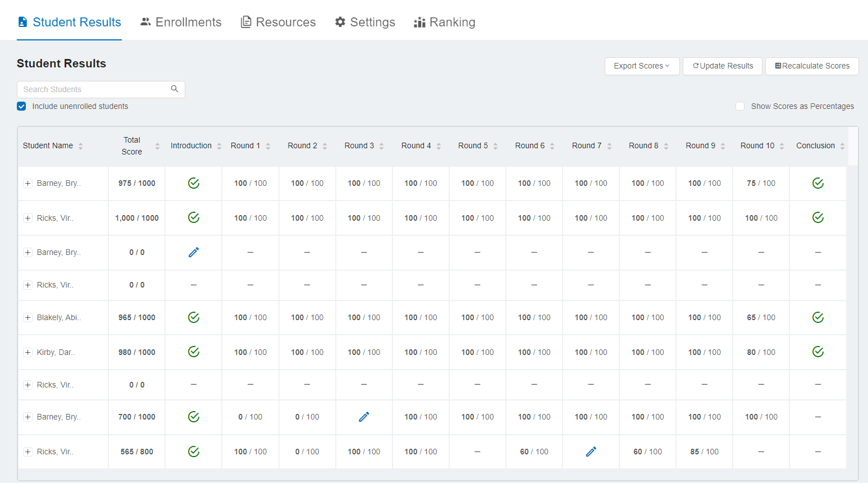The height and width of the screenshot is (483, 868).
Task: Click the table's vertical scrollbar
Action: [852, 147]
